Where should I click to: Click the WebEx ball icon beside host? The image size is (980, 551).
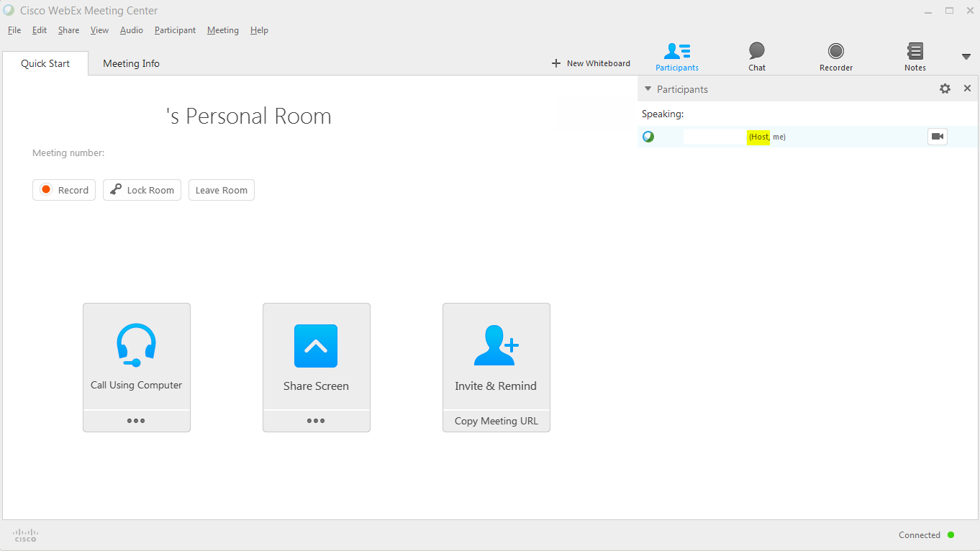[648, 137]
